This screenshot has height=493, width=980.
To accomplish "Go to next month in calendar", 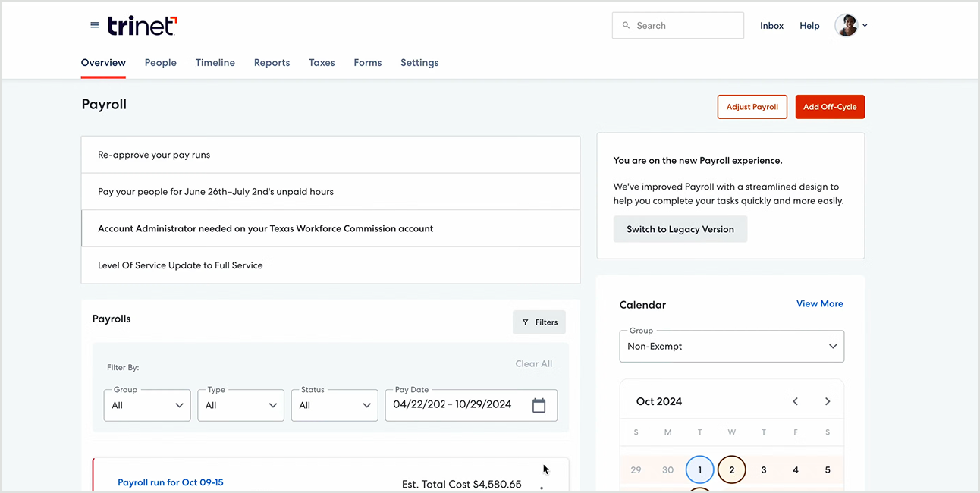I will [828, 401].
